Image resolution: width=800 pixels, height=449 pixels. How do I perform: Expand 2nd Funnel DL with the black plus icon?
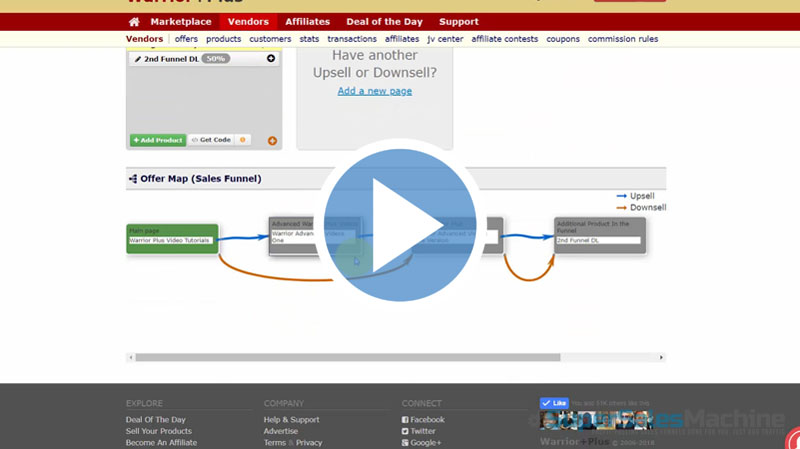click(271, 59)
